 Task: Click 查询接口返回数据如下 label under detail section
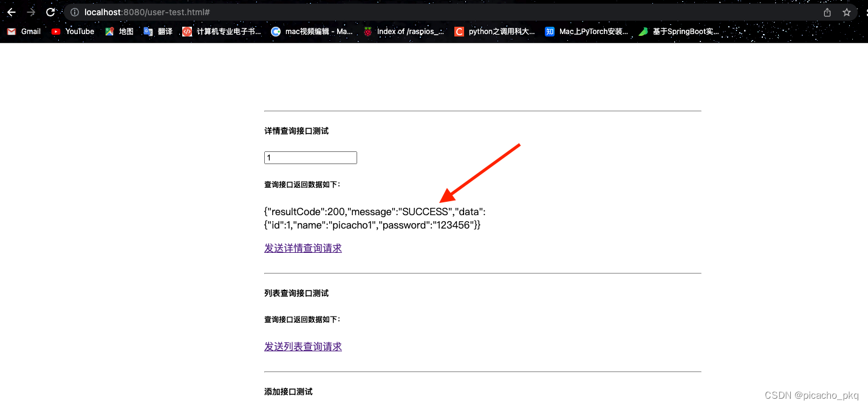(x=302, y=184)
